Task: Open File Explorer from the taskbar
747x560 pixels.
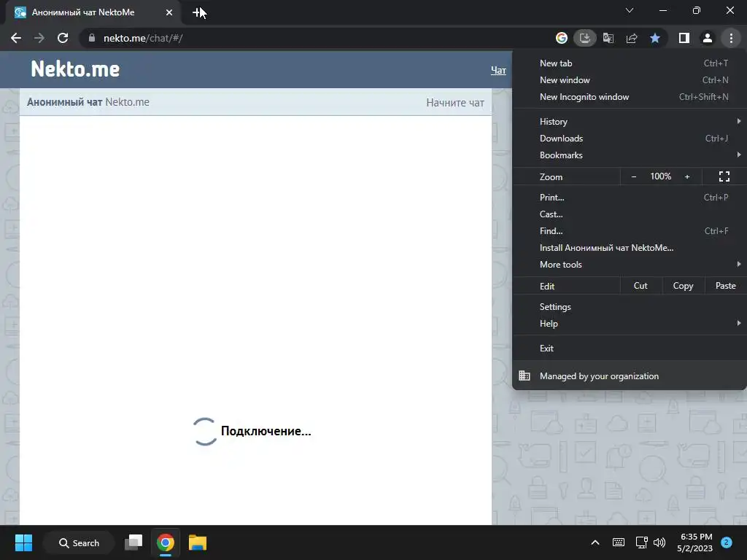Action: 197,542
